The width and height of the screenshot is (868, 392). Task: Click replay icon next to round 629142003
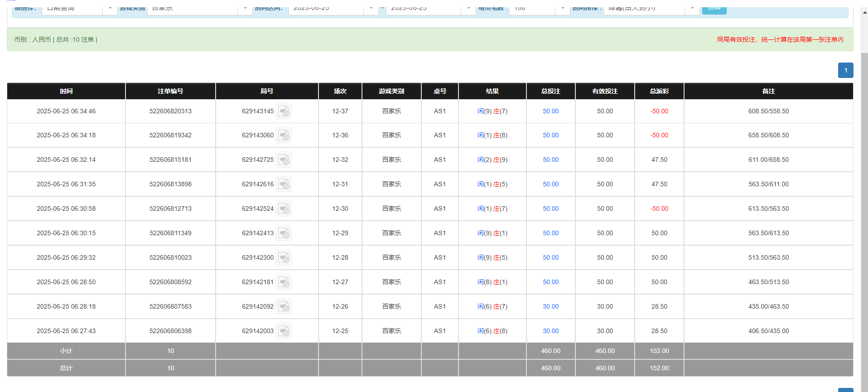tap(284, 331)
